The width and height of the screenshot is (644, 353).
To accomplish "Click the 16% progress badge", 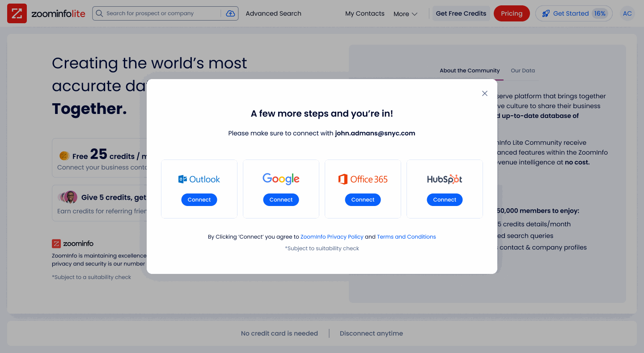I will 600,13.
